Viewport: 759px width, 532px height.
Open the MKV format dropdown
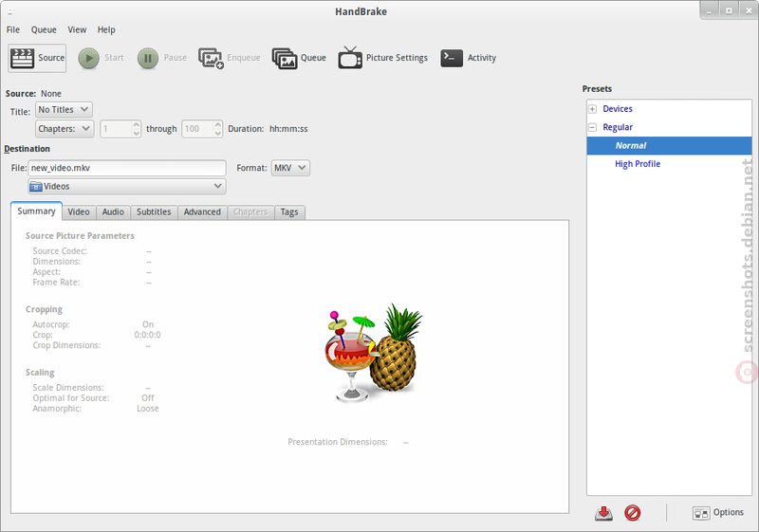coord(290,168)
